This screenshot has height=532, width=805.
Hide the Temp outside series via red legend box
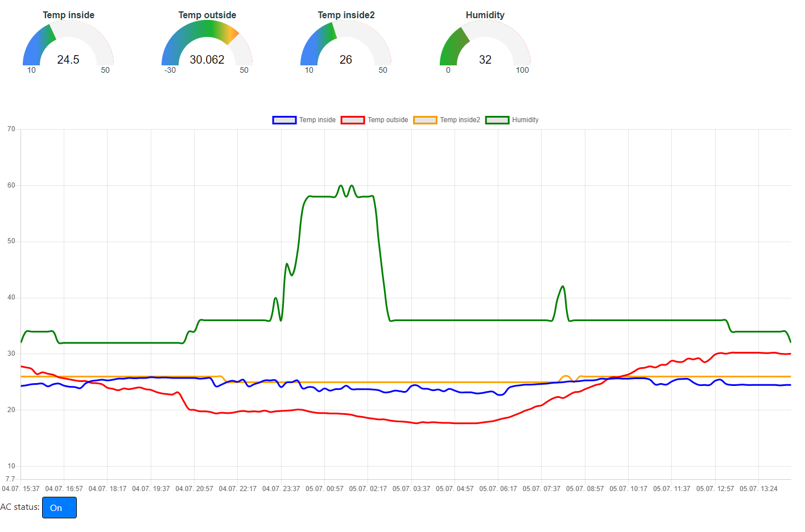pos(353,120)
